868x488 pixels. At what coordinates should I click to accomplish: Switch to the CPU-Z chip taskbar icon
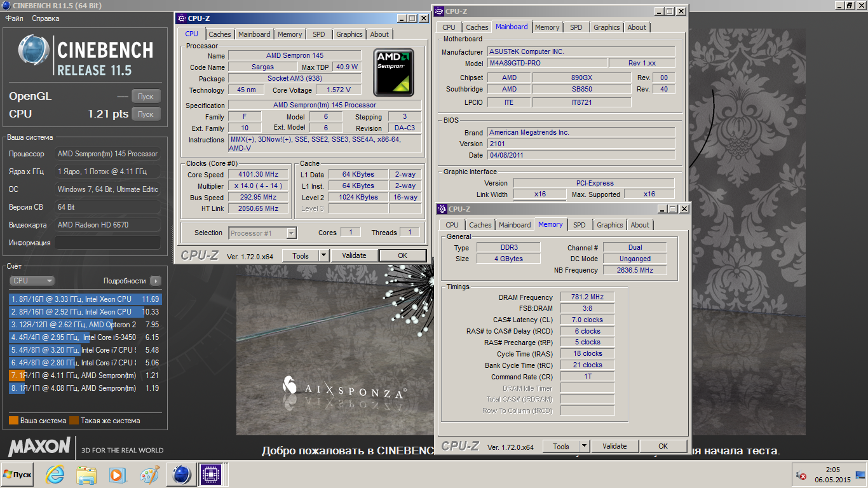(x=210, y=475)
